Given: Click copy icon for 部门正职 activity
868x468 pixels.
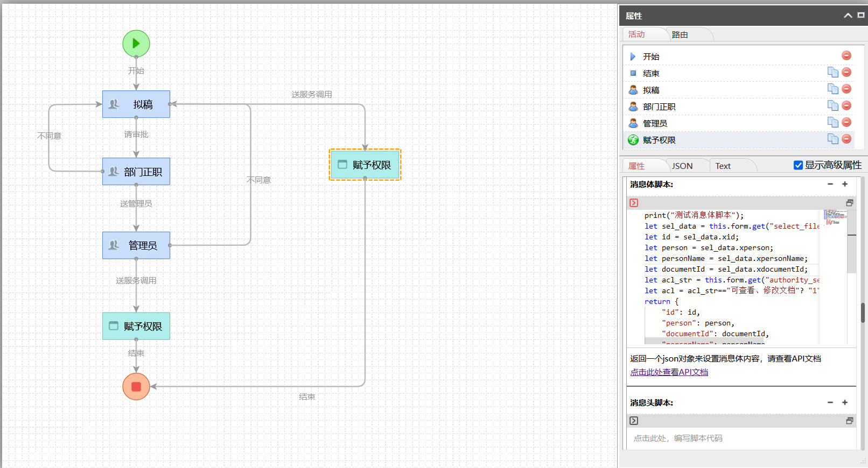Looking at the screenshot, I should [832, 106].
